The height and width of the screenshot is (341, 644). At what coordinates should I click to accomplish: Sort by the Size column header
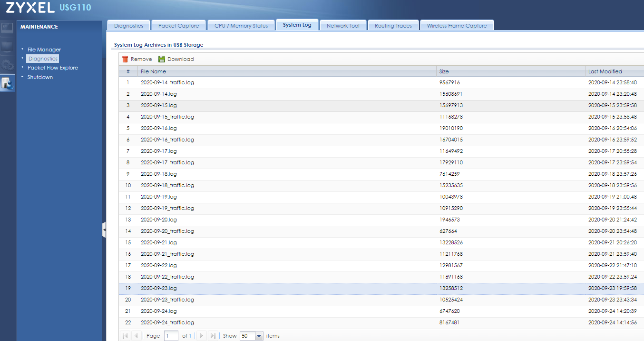coord(511,71)
